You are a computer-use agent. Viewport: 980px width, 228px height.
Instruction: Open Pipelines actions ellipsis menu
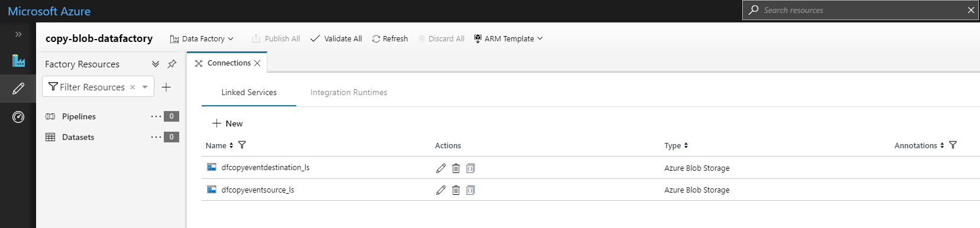[x=156, y=116]
